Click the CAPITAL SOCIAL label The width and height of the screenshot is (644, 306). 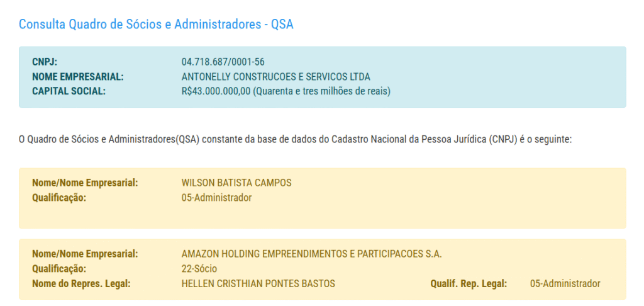click(69, 91)
